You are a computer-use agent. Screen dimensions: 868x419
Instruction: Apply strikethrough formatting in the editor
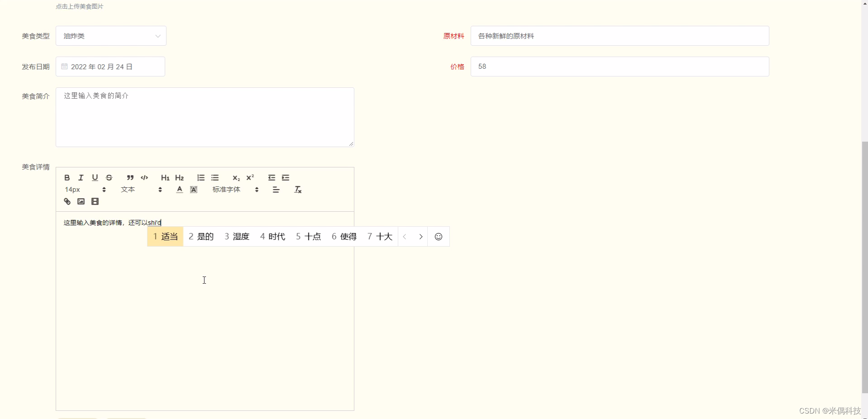click(109, 177)
